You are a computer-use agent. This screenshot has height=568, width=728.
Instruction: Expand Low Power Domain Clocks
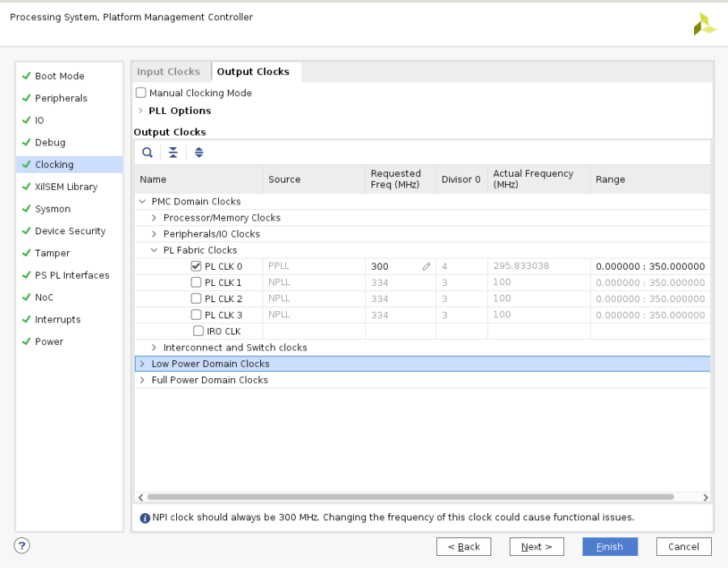(x=143, y=364)
